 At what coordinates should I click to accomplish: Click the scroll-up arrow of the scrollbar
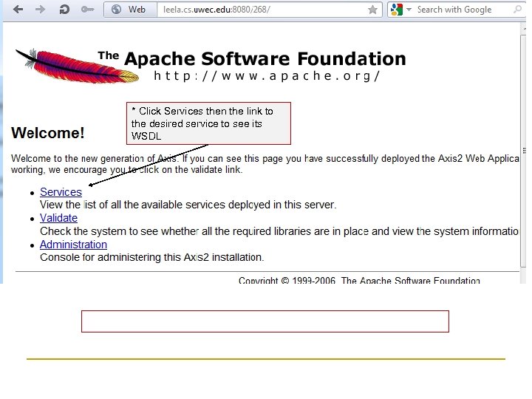523,29
